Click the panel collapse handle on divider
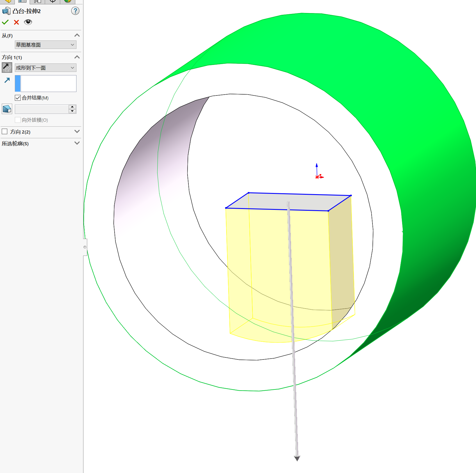This screenshot has height=473, width=476. pos(85,247)
